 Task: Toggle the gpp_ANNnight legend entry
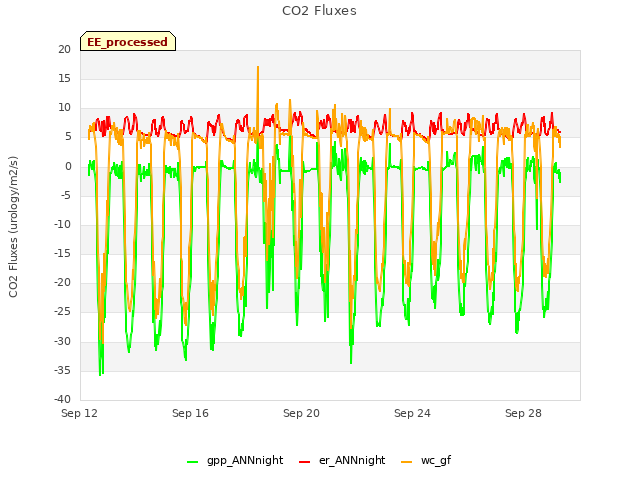click(x=235, y=460)
